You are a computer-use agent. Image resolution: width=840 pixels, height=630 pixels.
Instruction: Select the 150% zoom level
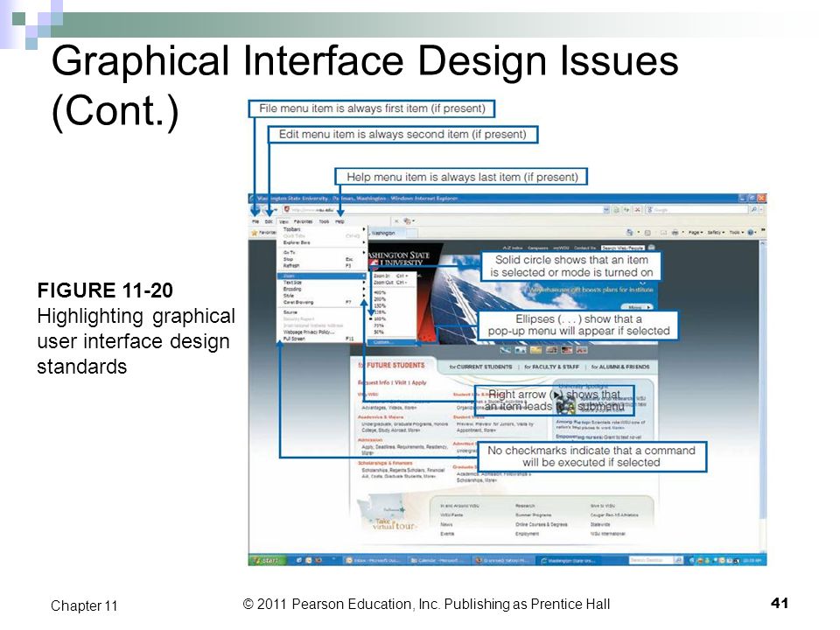[392, 305]
